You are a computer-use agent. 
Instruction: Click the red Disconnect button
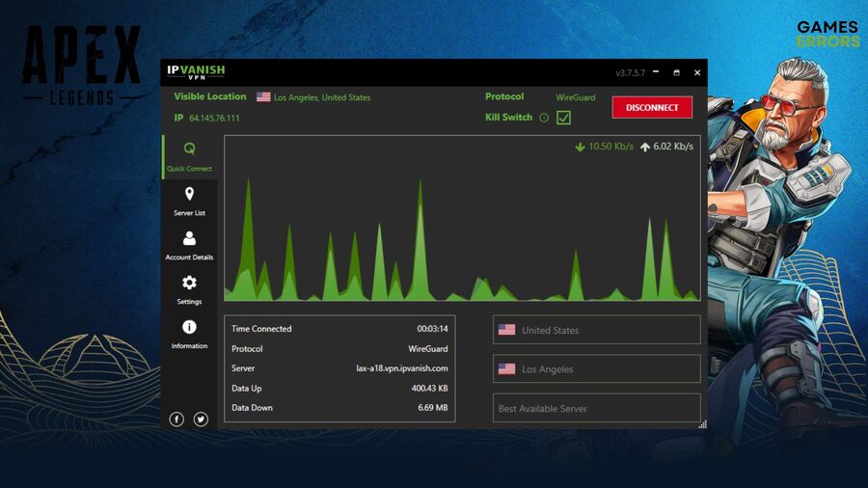pos(652,107)
